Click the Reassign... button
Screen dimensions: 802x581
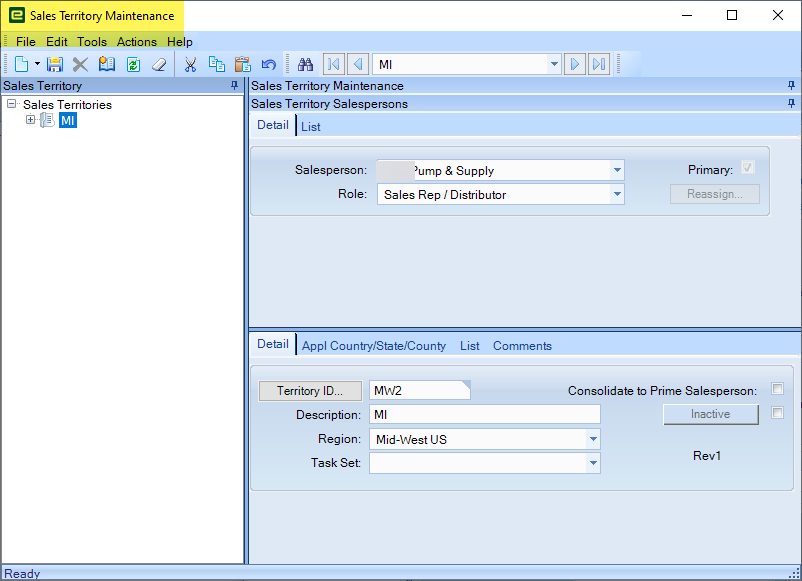[715, 194]
